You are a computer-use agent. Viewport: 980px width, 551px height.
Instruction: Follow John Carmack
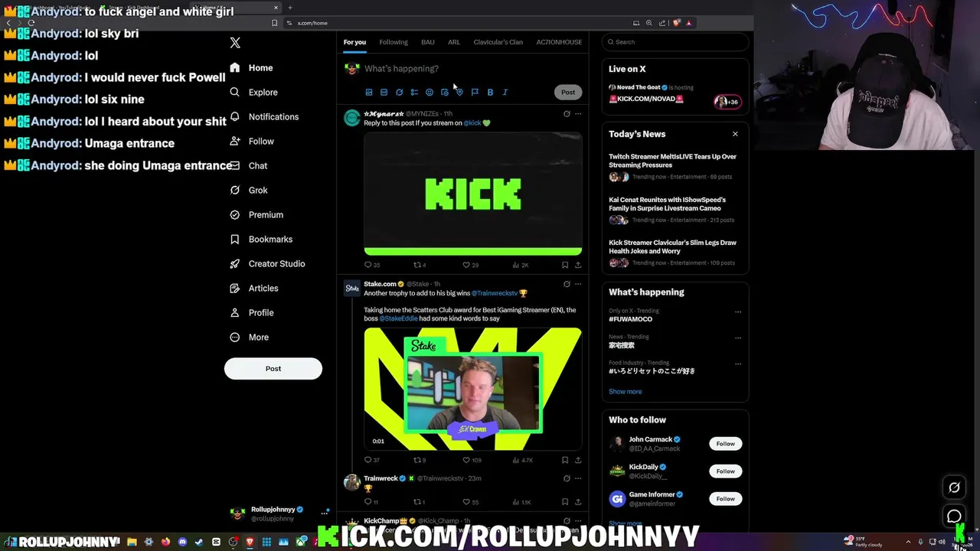pos(725,443)
